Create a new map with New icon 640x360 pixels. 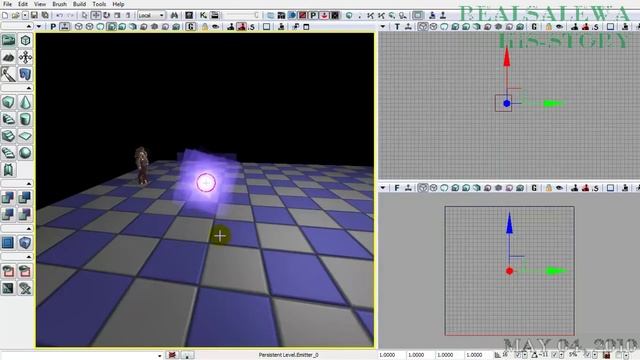click(5, 16)
